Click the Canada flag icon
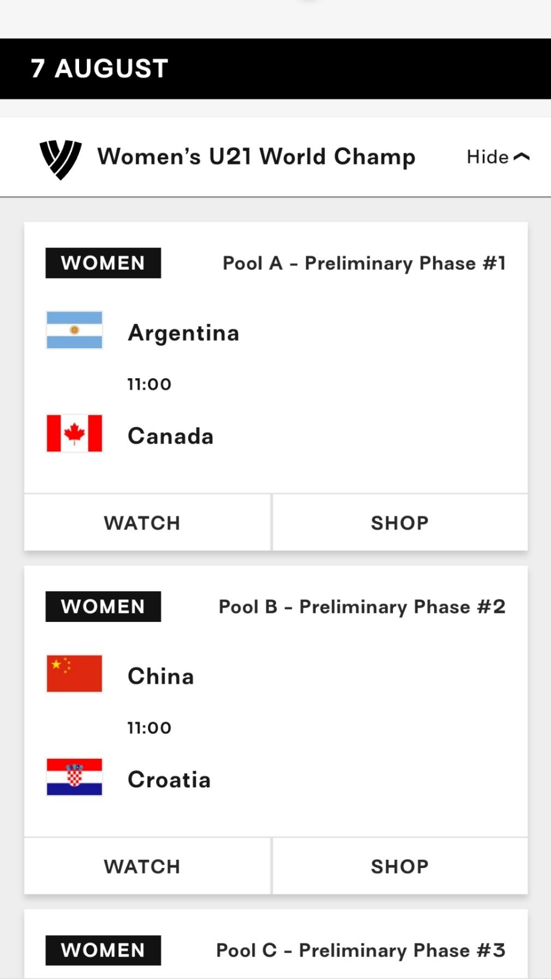 74,433
